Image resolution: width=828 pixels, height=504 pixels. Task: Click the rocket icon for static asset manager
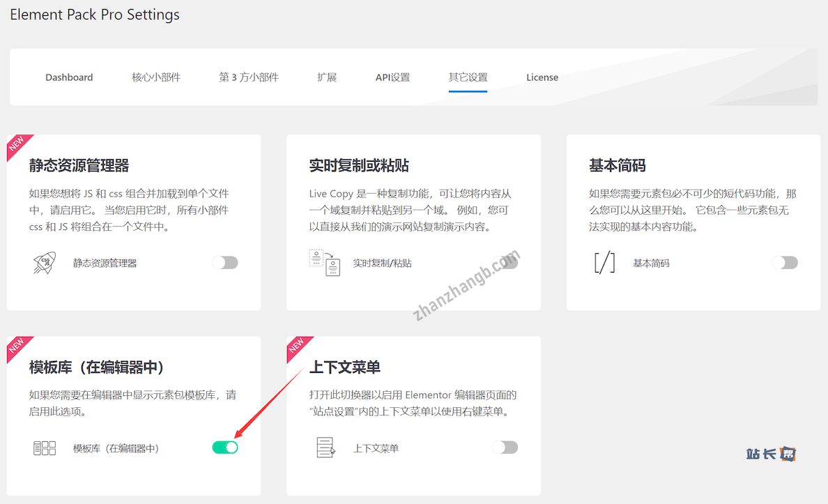pos(45,263)
